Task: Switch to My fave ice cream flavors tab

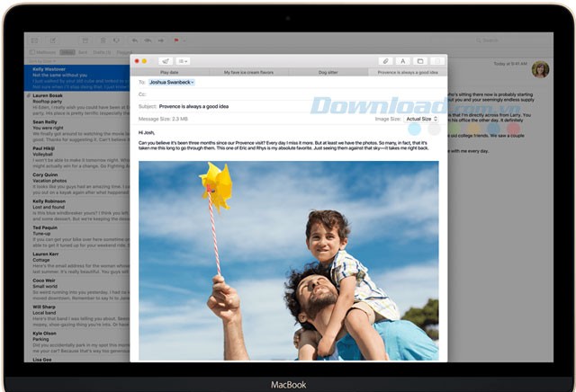Action: pyautogui.click(x=248, y=72)
